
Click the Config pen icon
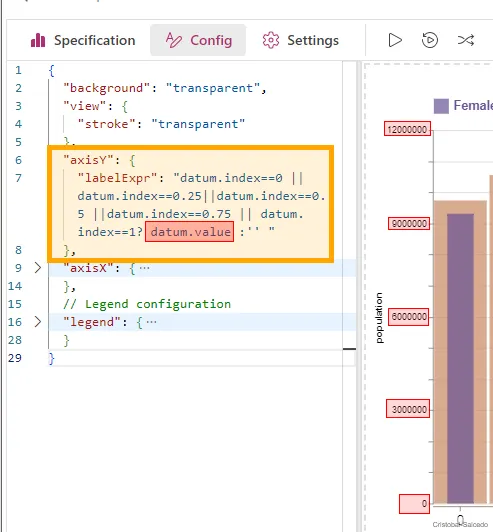click(174, 40)
